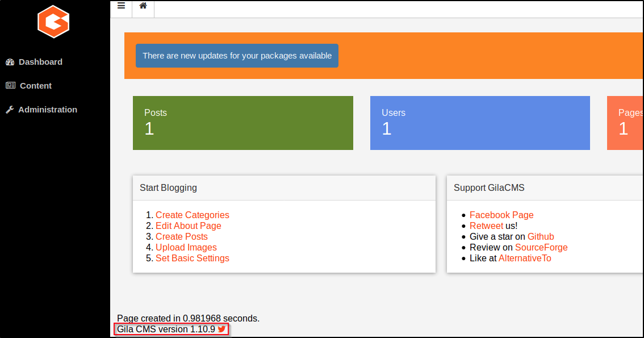Follow the Create Posts link
The height and width of the screenshot is (338, 644).
click(182, 236)
